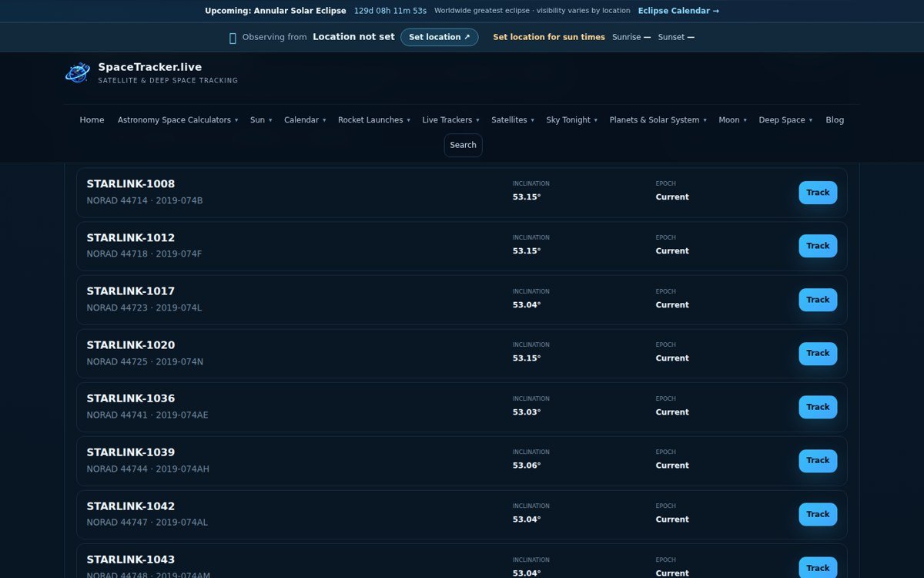Screen dimensions: 924x578
Task: Track the STARLINK-1017 satellite
Action: tap(818, 300)
